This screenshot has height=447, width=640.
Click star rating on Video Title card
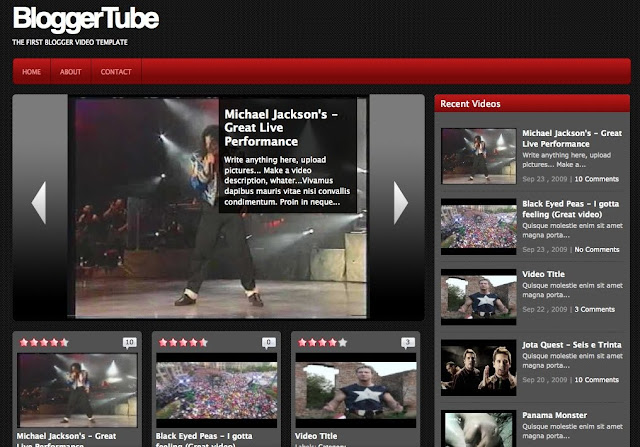(x=322, y=342)
